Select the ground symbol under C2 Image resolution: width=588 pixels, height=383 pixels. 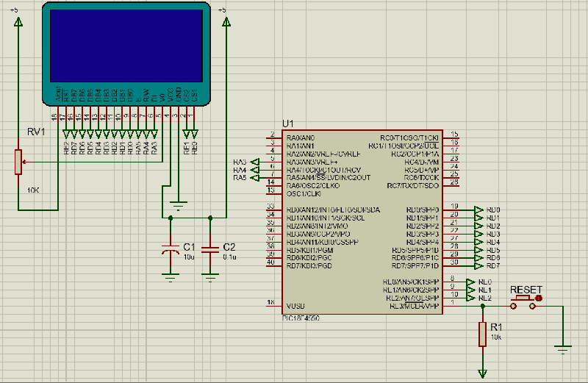click(210, 278)
